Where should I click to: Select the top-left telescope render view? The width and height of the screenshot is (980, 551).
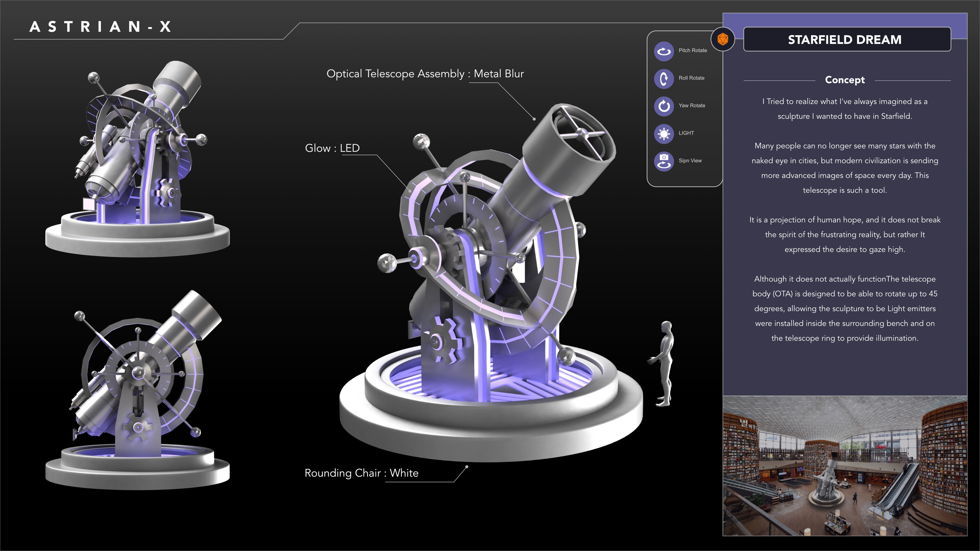(137, 159)
